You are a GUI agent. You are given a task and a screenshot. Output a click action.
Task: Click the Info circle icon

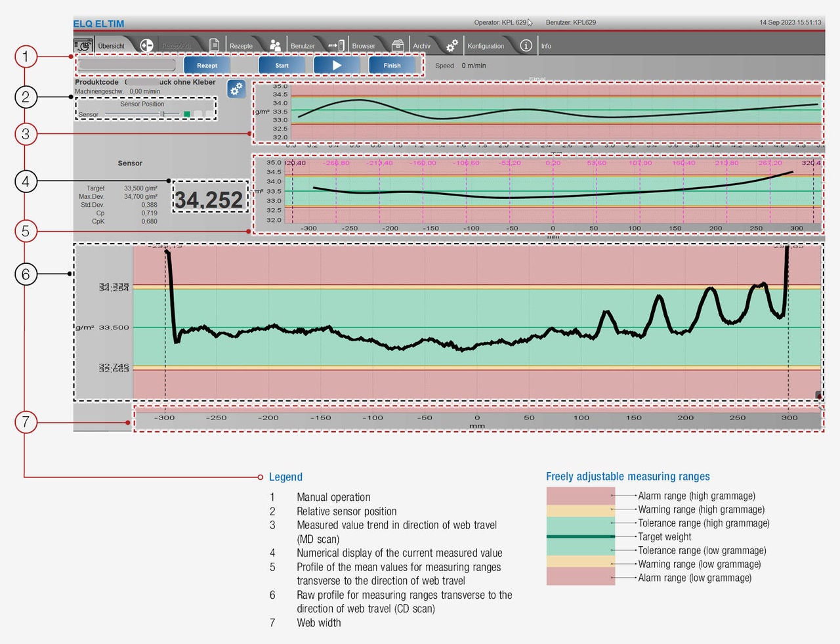click(526, 45)
